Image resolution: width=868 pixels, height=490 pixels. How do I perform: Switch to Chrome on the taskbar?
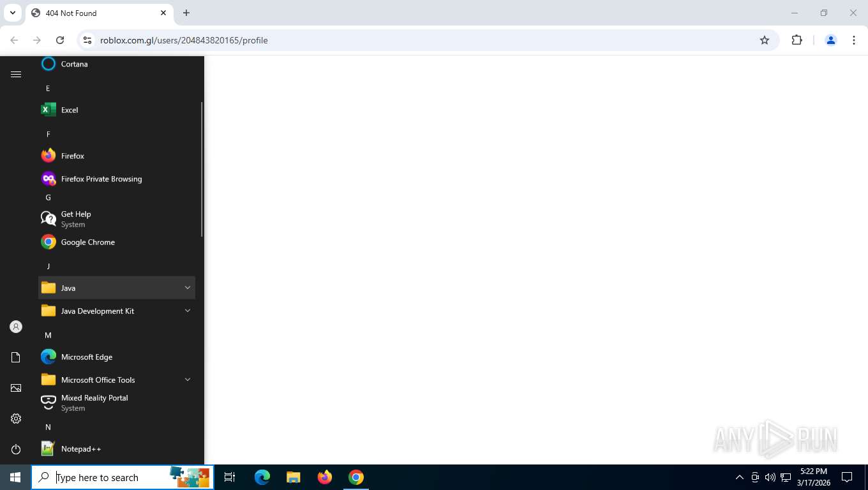(x=356, y=477)
